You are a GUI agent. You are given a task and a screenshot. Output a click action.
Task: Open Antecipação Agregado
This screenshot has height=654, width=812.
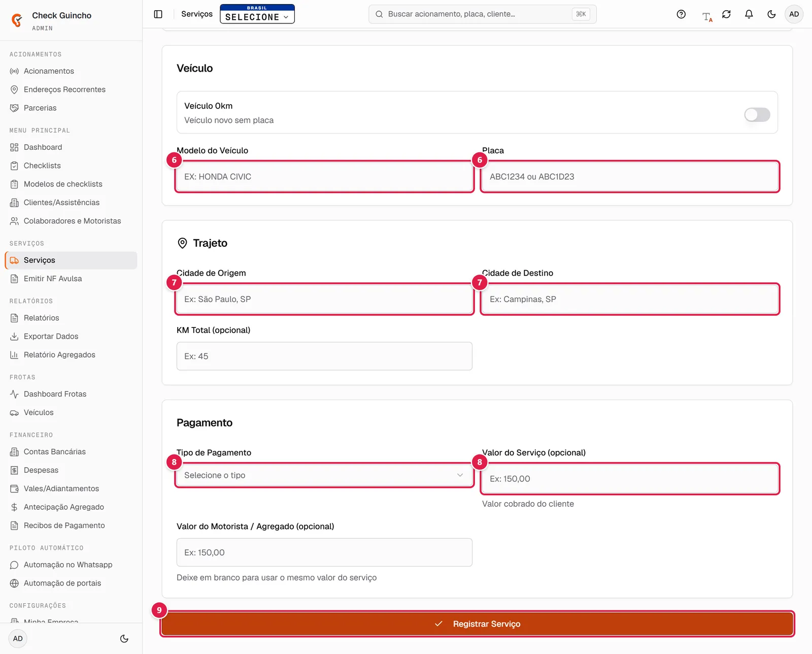tap(71, 507)
